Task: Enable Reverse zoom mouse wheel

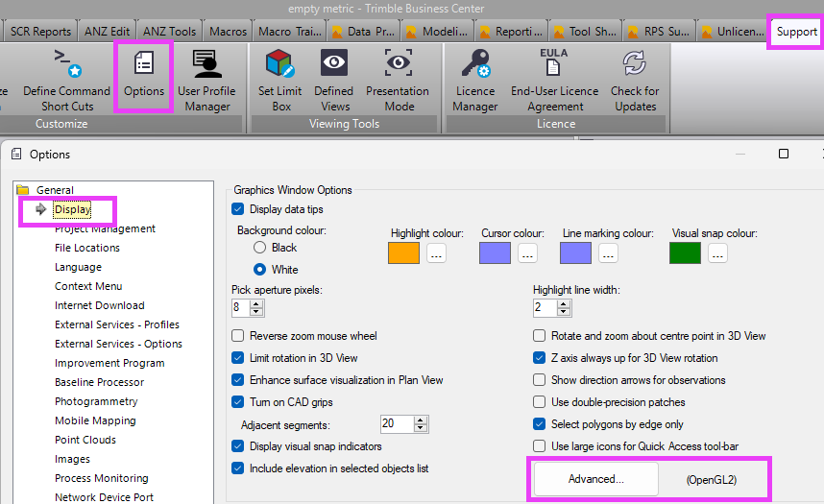Action: tap(237, 336)
